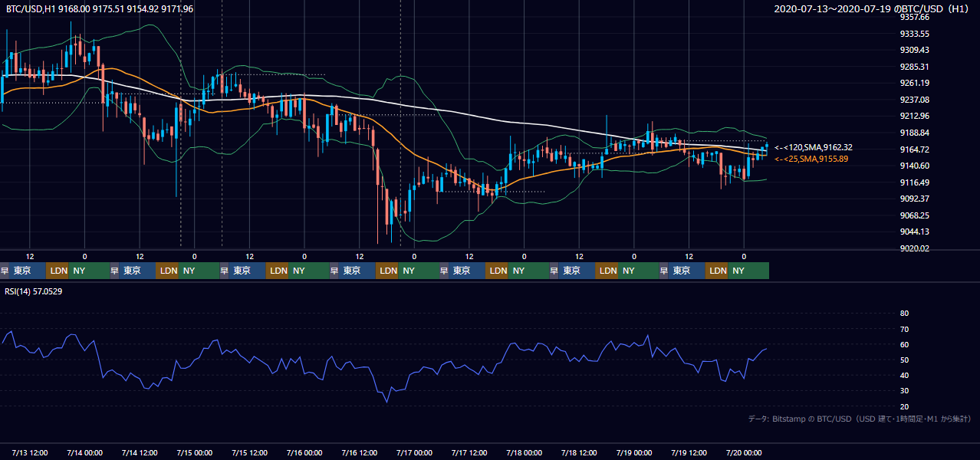The width and height of the screenshot is (980, 460).
Task: Click price axis value 9261.19
Action: pyautogui.click(x=915, y=83)
